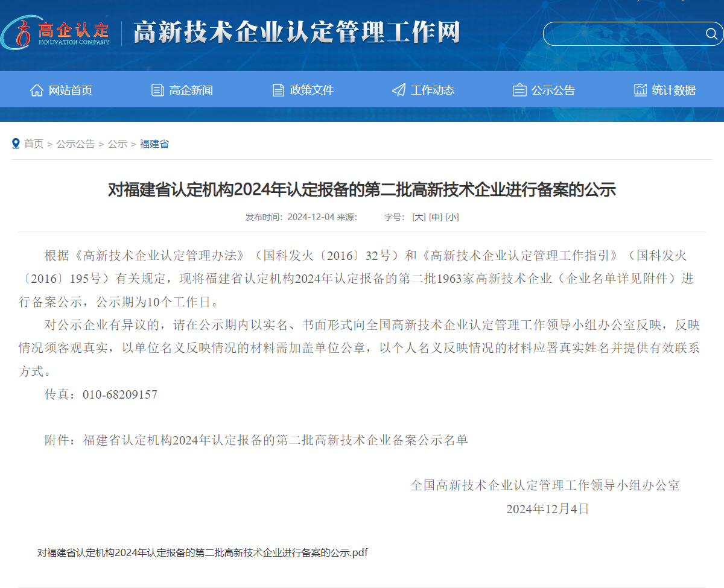Open 公示公告 breadcrumb link
The image size is (724, 588).
(x=75, y=144)
